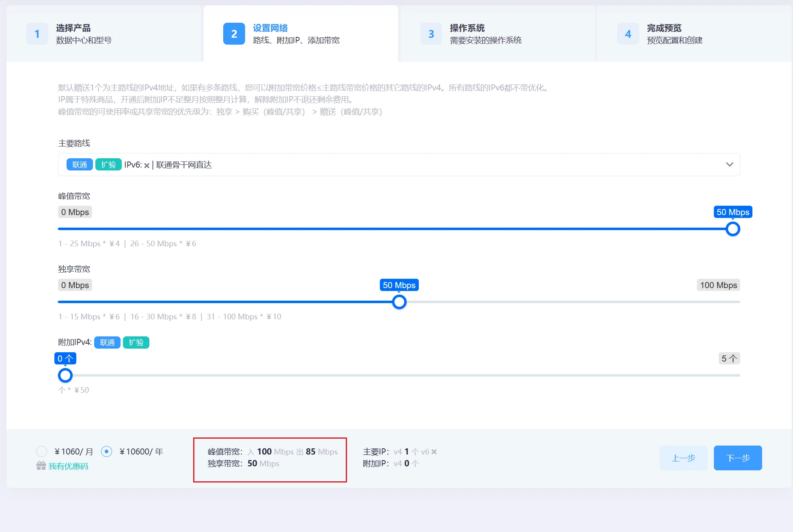Screen dimensions: 793x532
Task: Click the gift icon beside coupon link
Action: click(41, 466)
